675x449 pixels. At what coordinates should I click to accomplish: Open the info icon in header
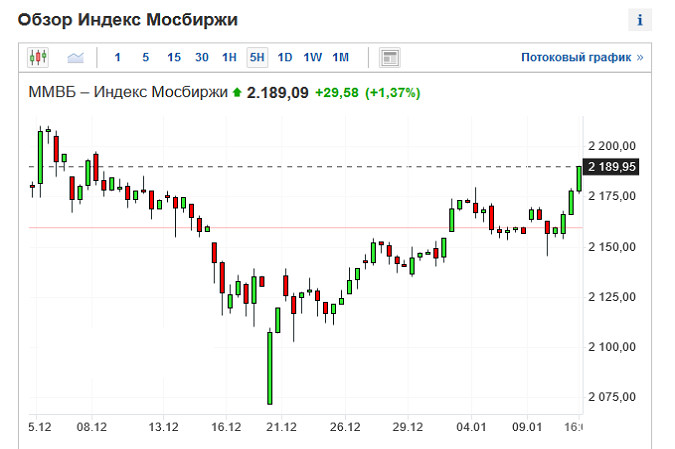[x=640, y=20]
